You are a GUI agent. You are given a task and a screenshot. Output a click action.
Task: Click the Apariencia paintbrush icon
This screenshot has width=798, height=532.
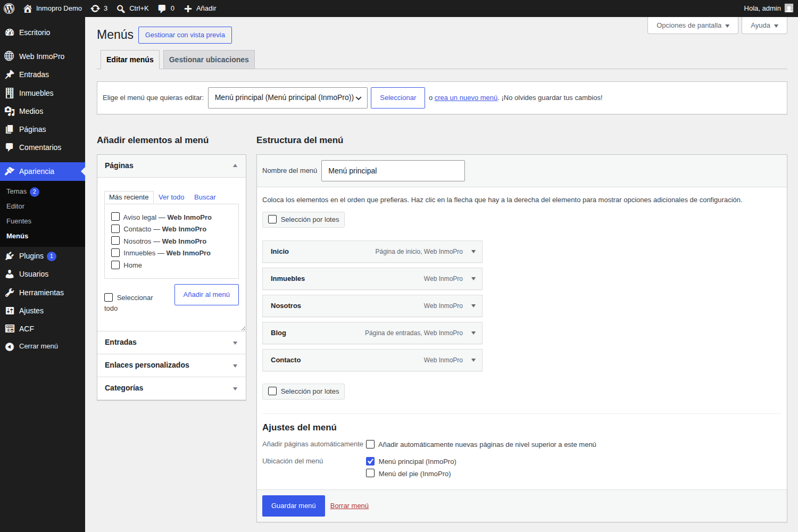pyautogui.click(x=10, y=171)
